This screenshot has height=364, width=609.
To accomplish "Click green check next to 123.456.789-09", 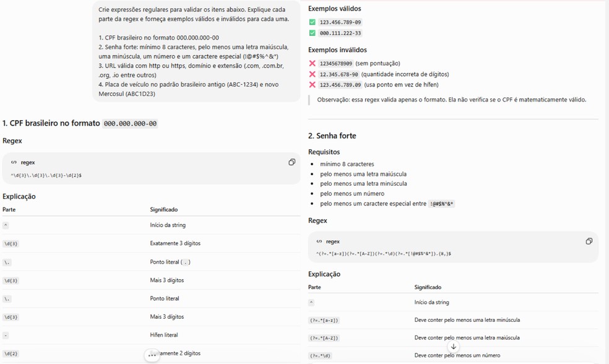I will 313,22.
